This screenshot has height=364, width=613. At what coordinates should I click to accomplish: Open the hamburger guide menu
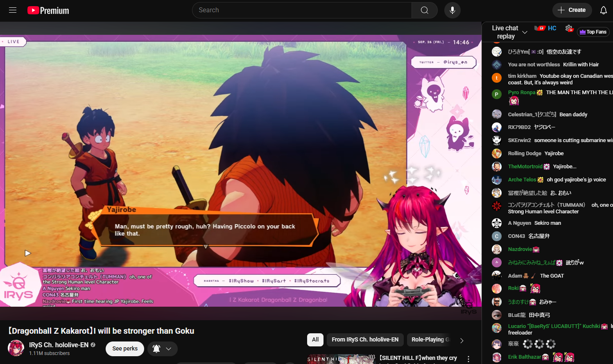click(x=13, y=10)
